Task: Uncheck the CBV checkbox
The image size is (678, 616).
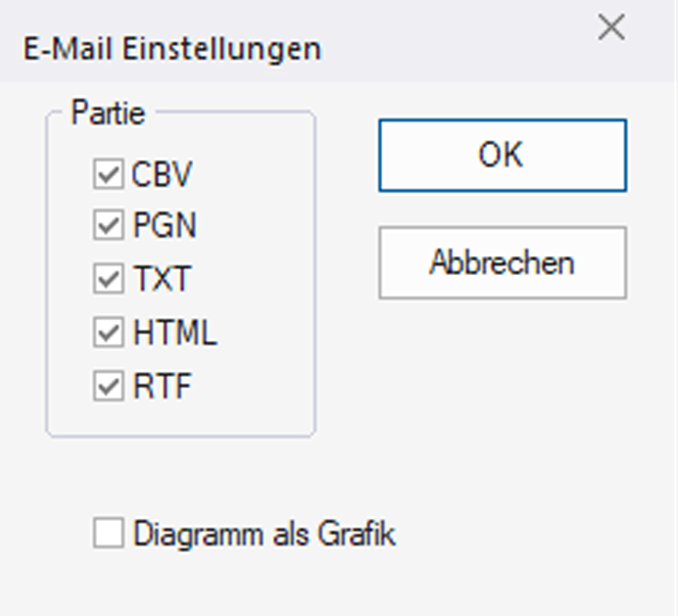Action: (108, 174)
